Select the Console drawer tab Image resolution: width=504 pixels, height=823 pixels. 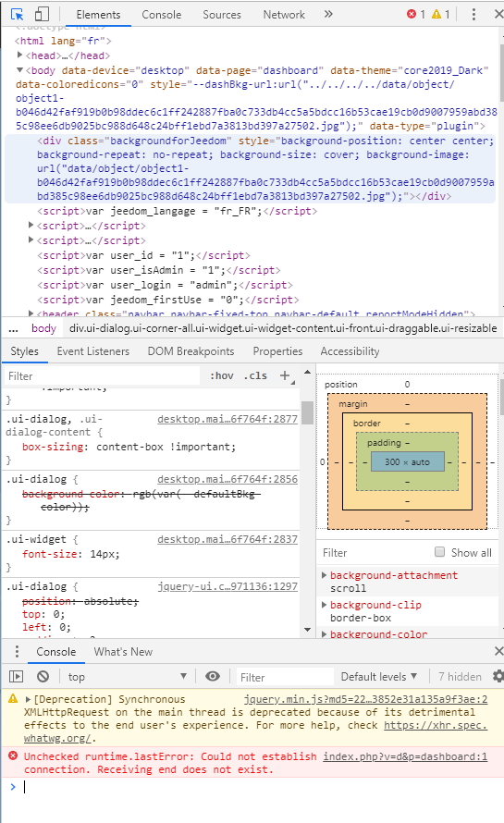click(56, 651)
